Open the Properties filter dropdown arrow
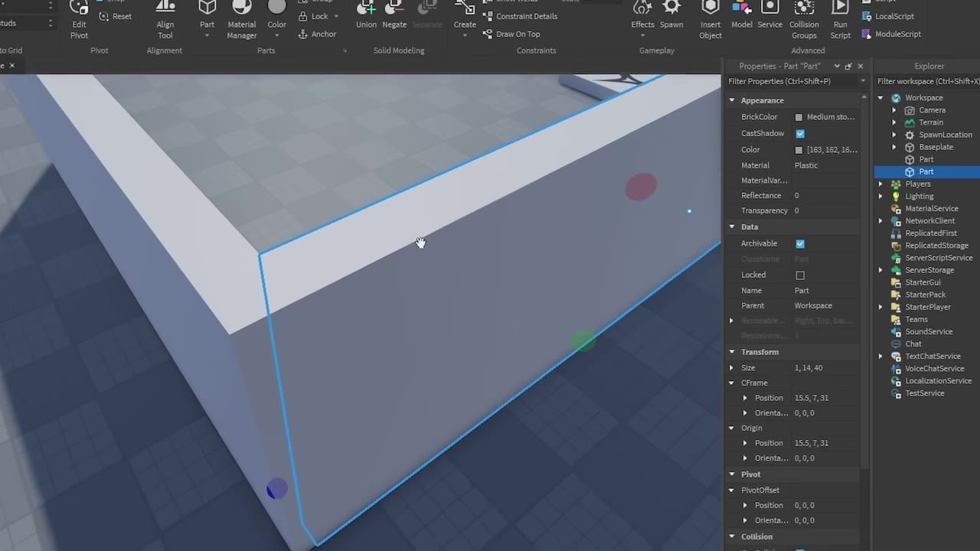980x551 pixels. [863, 81]
